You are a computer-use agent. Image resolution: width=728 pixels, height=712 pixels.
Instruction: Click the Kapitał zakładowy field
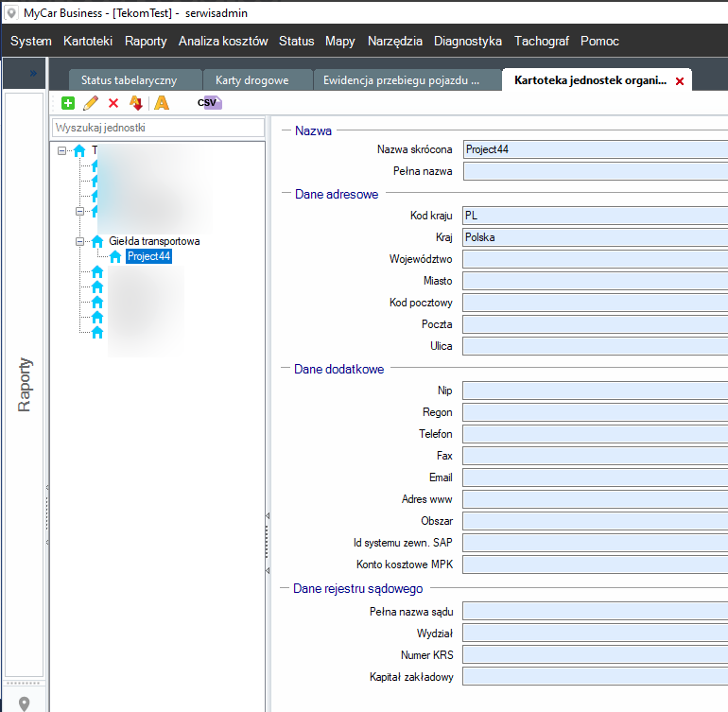[596, 677]
